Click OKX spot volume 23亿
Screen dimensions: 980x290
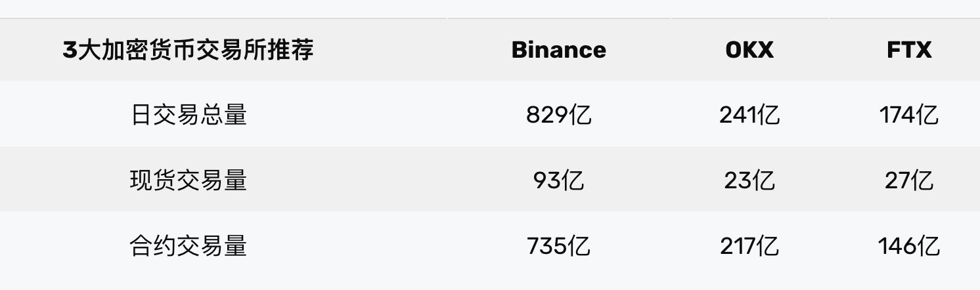pyautogui.click(x=749, y=180)
